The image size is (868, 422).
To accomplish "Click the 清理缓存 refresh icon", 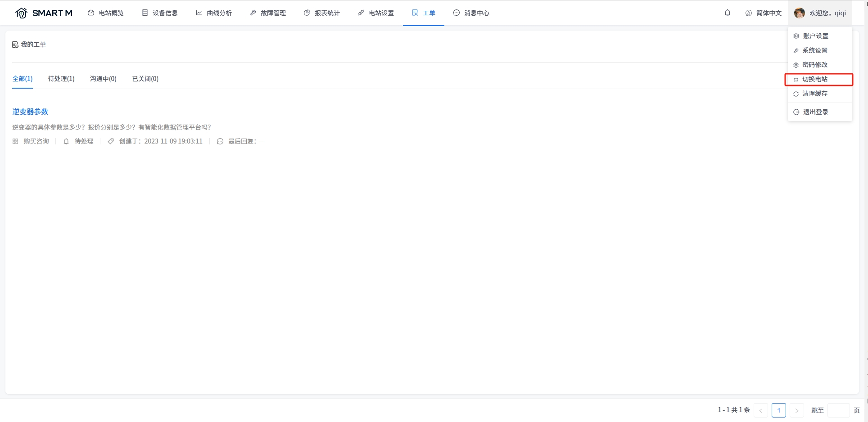I will 796,94.
